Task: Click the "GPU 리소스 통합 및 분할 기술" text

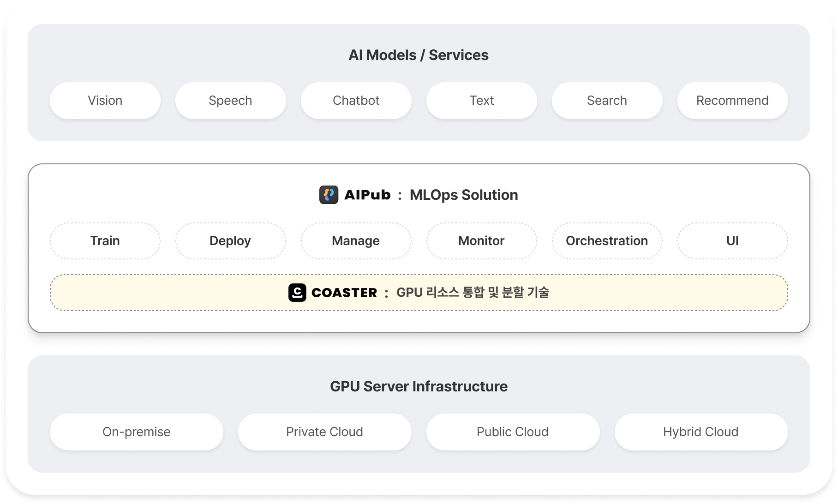Action: pyautogui.click(x=473, y=292)
